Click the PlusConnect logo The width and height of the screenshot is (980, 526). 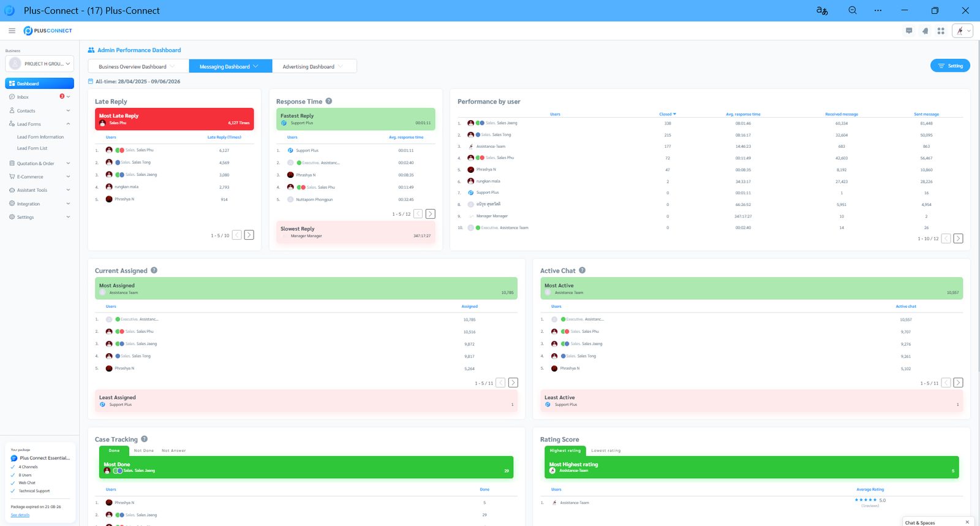pos(48,31)
